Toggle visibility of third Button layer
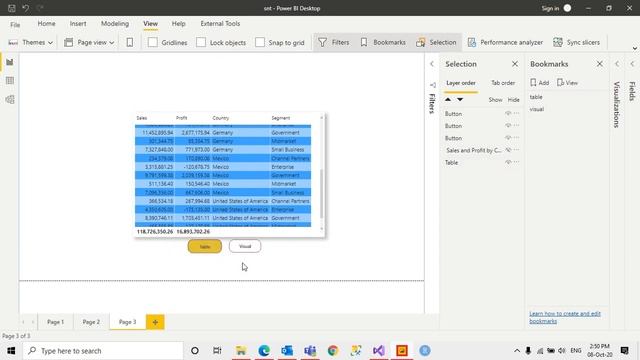Viewport: 640px width, 360px height. pyautogui.click(x=508, y=138)
